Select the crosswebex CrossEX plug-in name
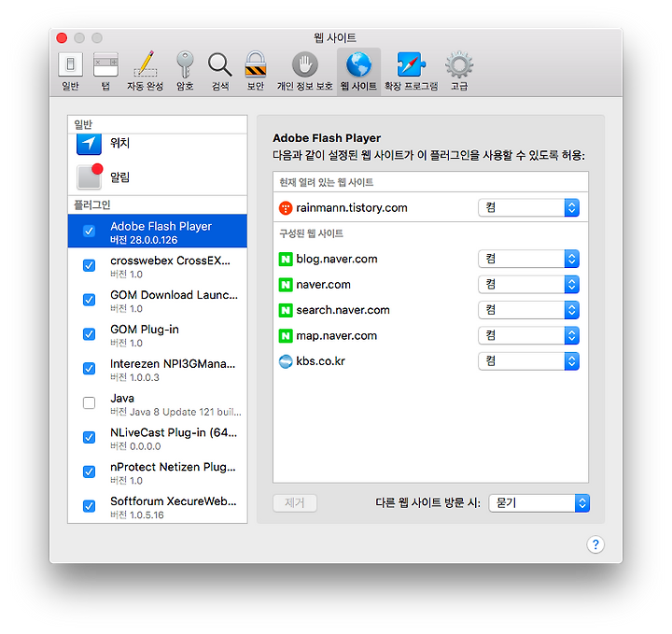The height and width of the screenshot is (634, 672). click(x=170, y=261)
